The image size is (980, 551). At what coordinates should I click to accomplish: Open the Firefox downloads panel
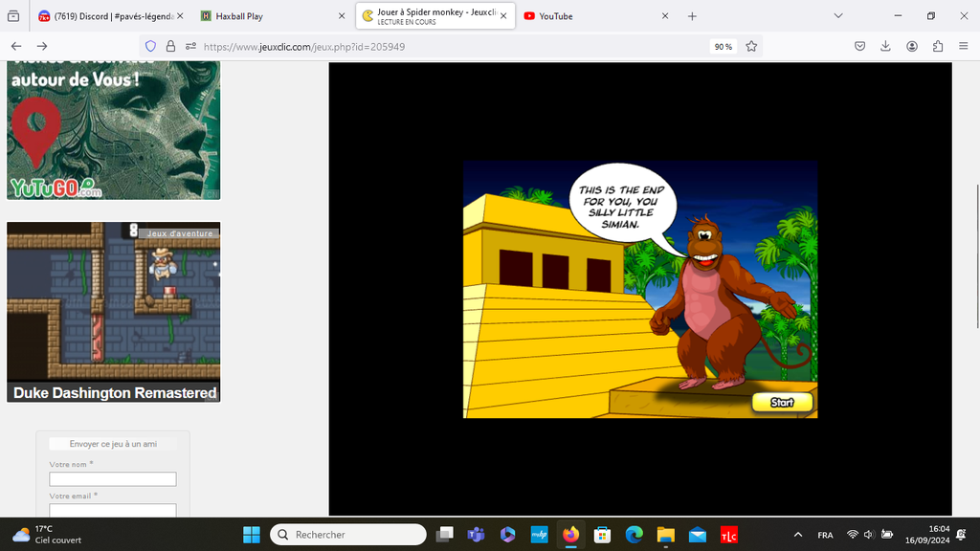885,46
